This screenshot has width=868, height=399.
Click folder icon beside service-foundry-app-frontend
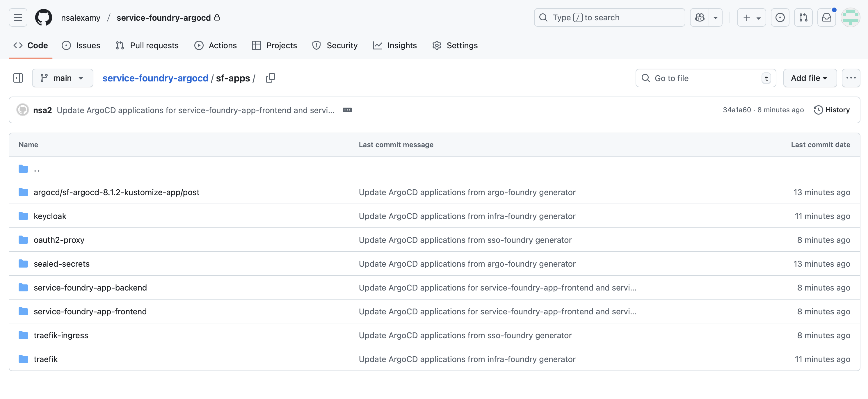pyautogui.click(x=23, y=311)
